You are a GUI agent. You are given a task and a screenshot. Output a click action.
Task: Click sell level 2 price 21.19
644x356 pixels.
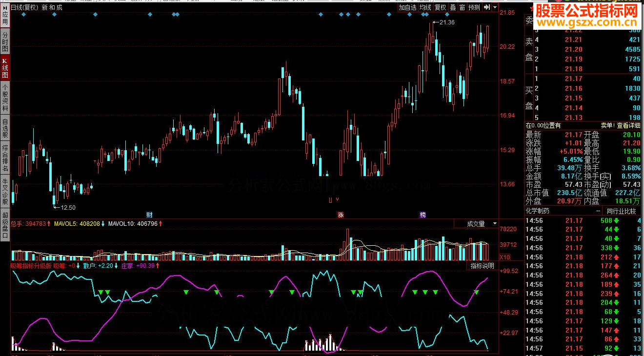pos(573,59)
